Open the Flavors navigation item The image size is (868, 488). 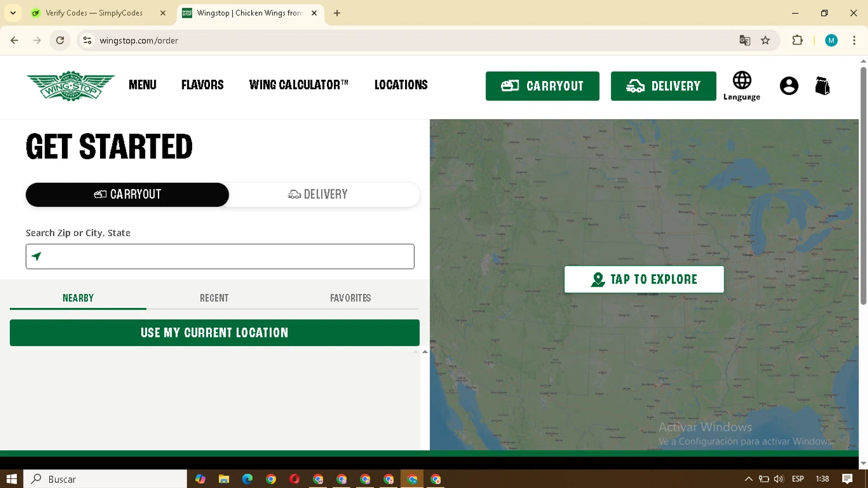coord(203,85)
